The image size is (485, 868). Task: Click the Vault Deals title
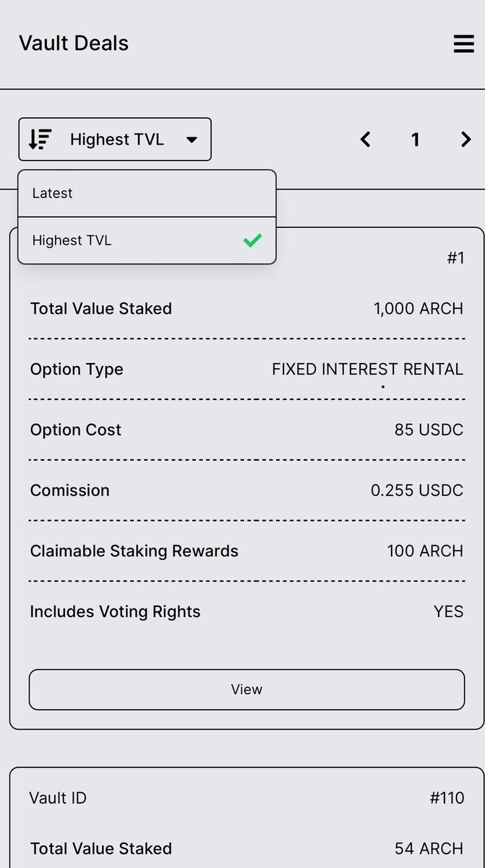[74, 43]
